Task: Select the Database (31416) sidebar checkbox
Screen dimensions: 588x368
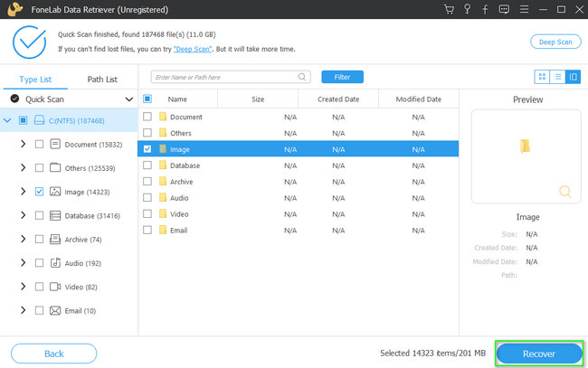Action: 39,215
